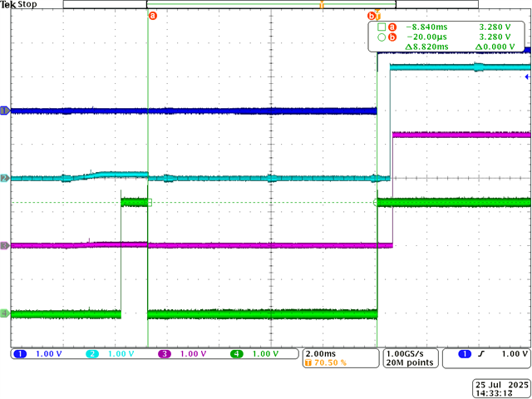Select cursor b marker at top of graticule
The height and width of the screenshot is (399, 532).
click(x=372, y=15)
